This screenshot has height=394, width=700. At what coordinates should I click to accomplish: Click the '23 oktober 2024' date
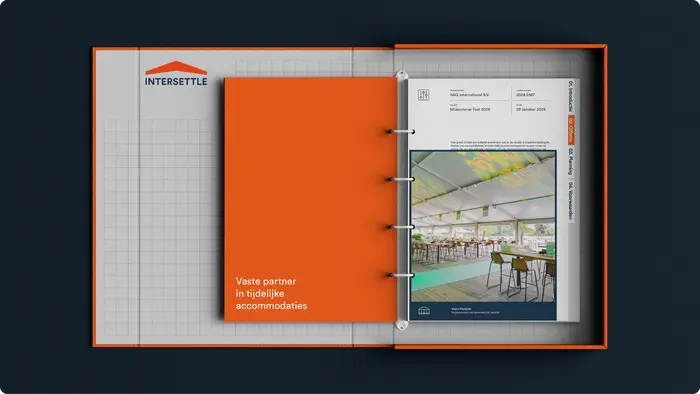click(x=530, y=109)
